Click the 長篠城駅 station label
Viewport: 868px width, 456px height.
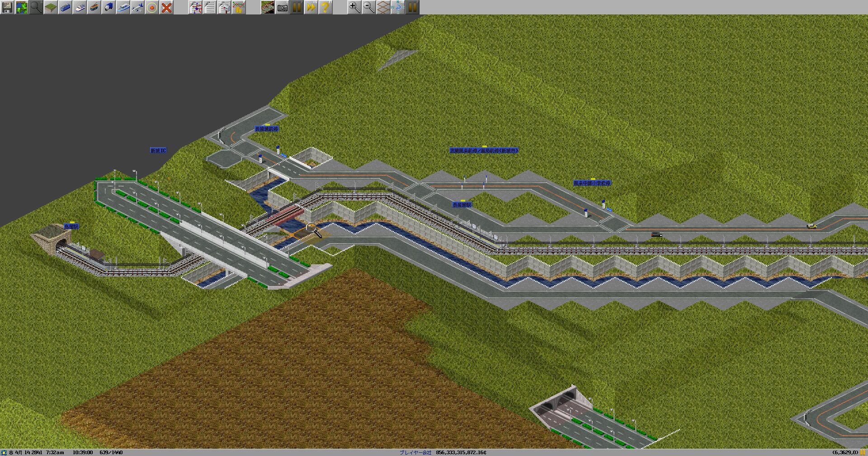(462, 205)
